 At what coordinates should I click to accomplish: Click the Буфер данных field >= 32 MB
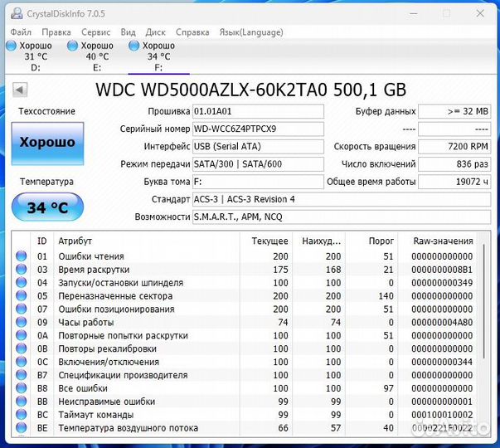[454, 111]
